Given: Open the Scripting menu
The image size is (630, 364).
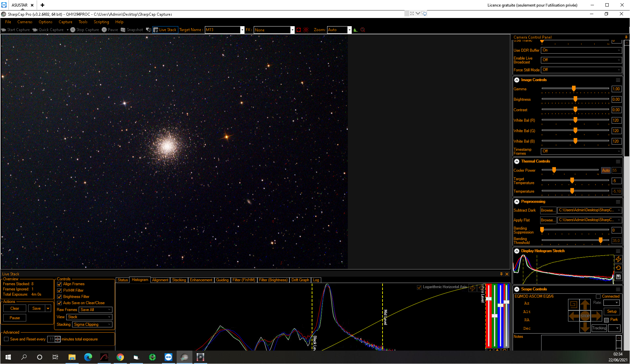Looking at the screenshot, I should coord(101,22).
